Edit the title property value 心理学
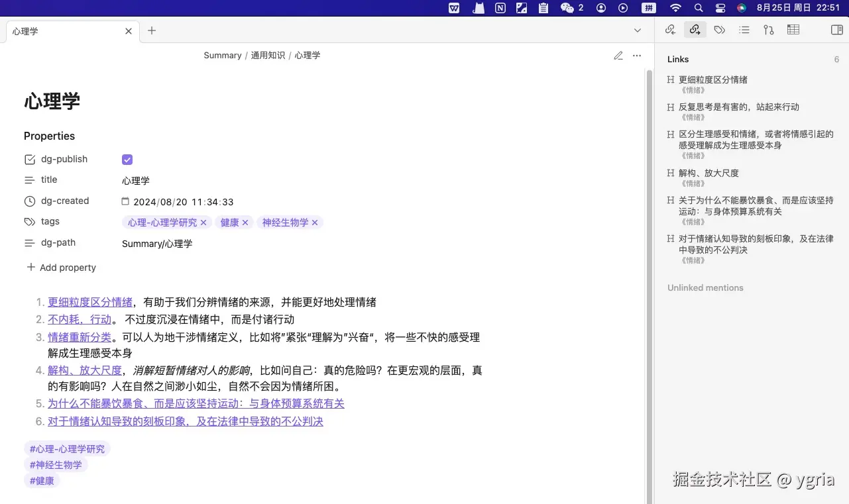This screenshot has width=849, height=504. [136, 181]
